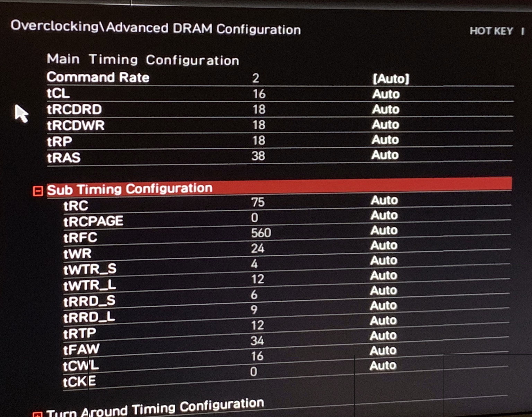Select the tRCDRD Auto field
Image resolution: width=532 pixels, height=417 pixels.
tap(385, 109)
